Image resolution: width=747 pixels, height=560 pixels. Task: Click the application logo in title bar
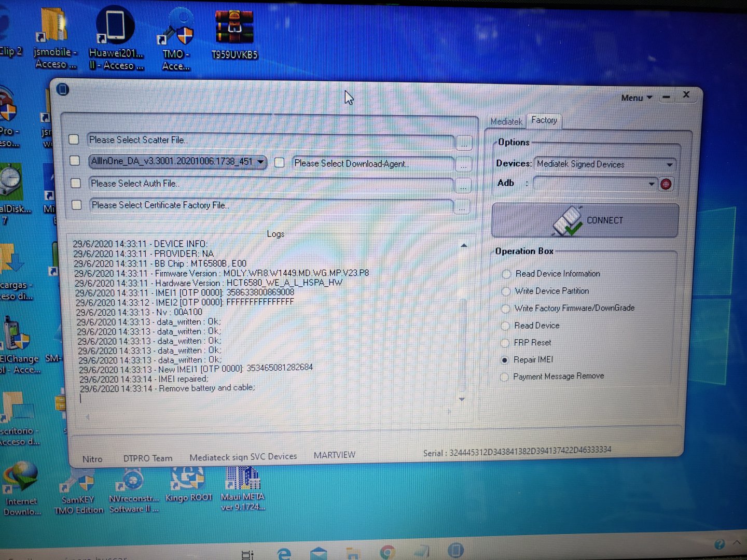pyautogui.click(x=63, y=89)
